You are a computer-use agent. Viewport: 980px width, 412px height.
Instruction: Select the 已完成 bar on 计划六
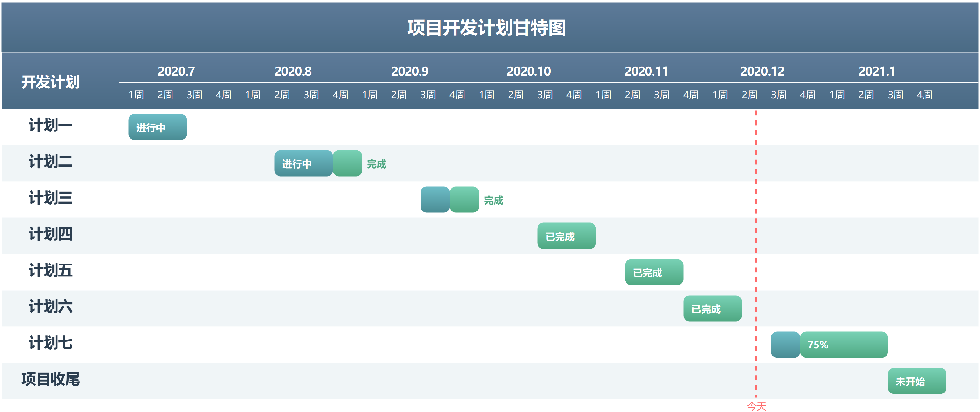pos(712,308)
